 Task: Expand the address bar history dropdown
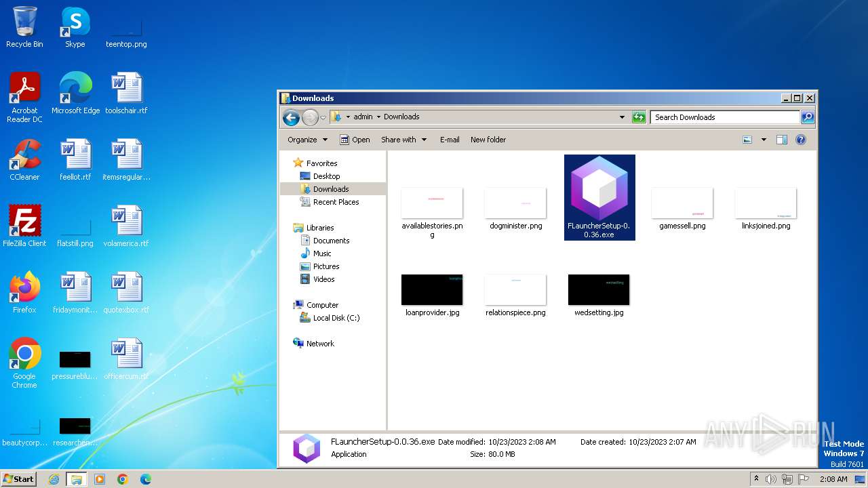(622, 117)
